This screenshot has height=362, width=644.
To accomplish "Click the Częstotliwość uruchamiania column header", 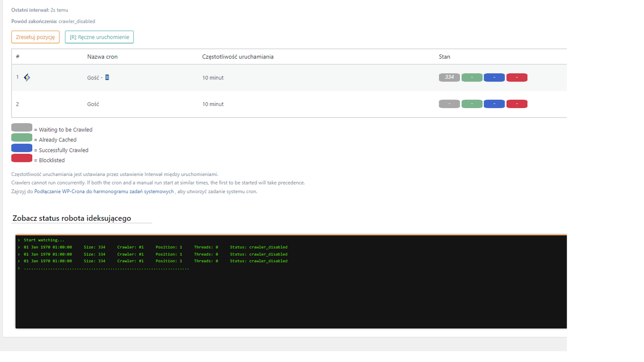I will (x=238, y=57).
